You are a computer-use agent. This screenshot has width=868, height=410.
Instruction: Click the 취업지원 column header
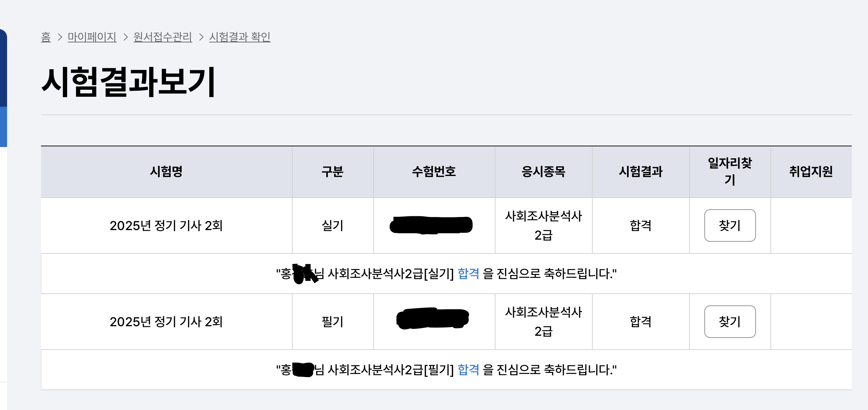pos(811,172)
